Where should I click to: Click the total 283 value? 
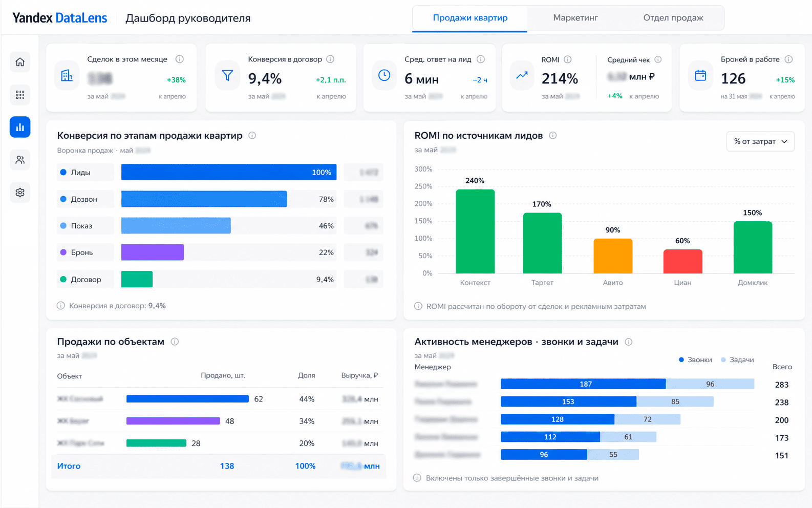click(782, 385)
